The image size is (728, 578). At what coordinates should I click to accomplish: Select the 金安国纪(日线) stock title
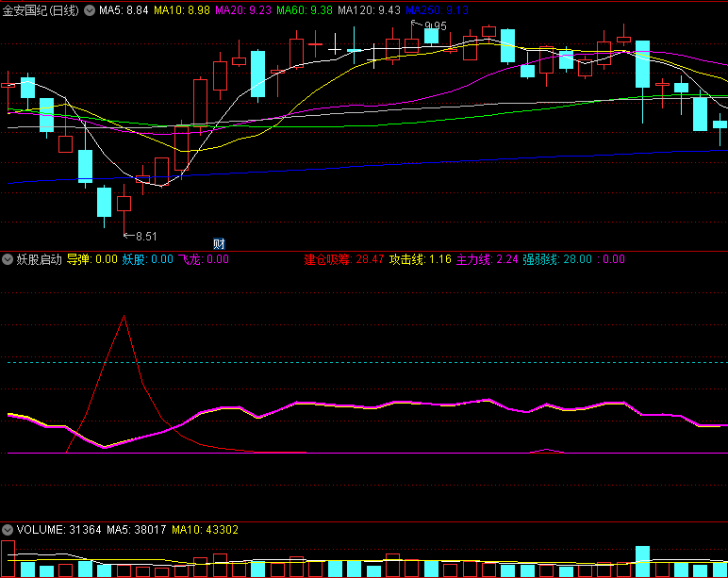point(41,10)
